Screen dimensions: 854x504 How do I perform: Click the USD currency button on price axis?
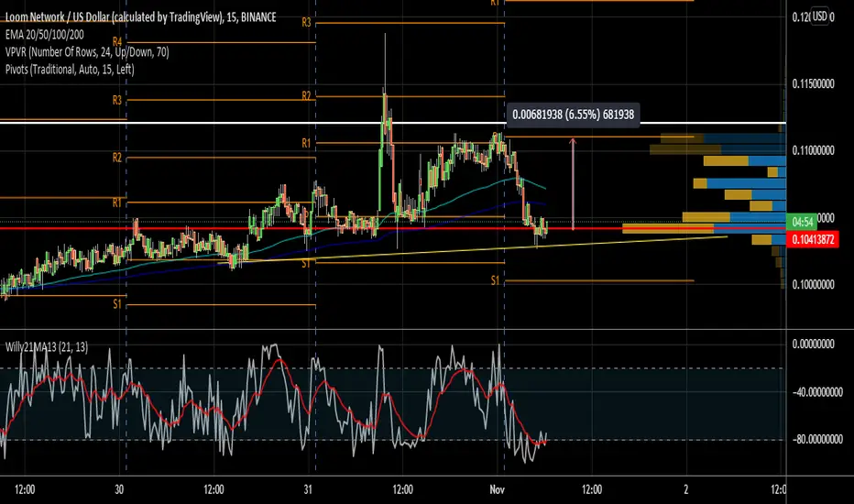[x=820, y=16]
